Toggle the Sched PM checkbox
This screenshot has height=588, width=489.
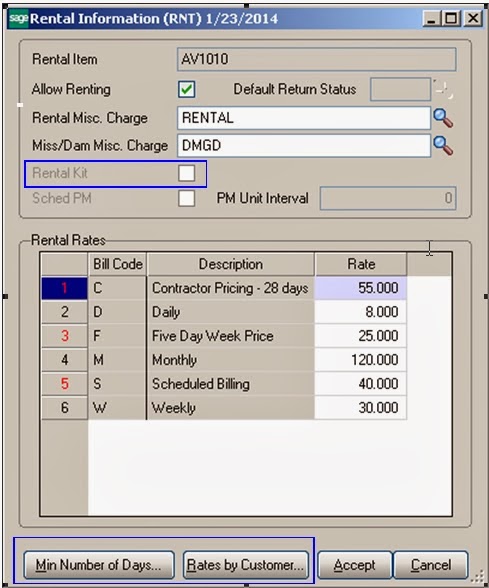click(x=186, y=198)
